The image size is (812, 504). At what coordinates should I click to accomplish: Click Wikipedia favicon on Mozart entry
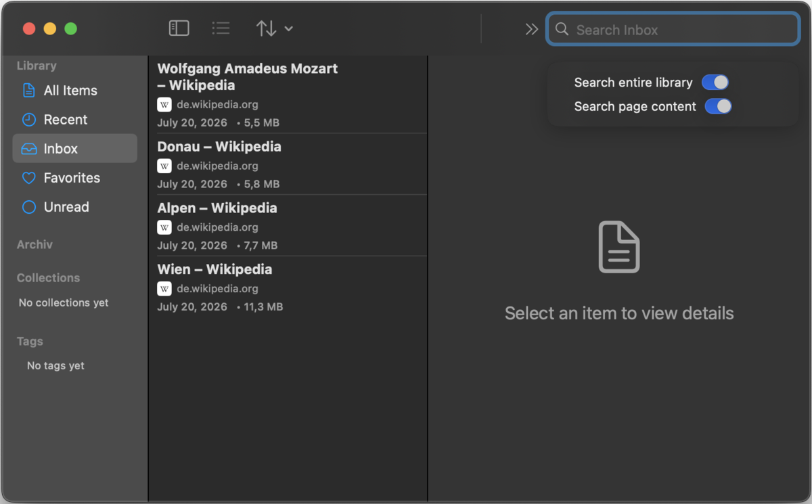pos(164,105)
